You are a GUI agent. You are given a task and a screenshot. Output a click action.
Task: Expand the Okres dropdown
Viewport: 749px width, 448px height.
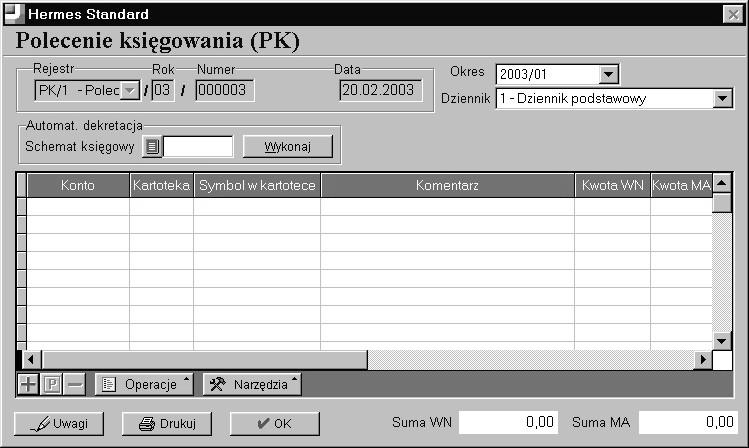point(609,75)
